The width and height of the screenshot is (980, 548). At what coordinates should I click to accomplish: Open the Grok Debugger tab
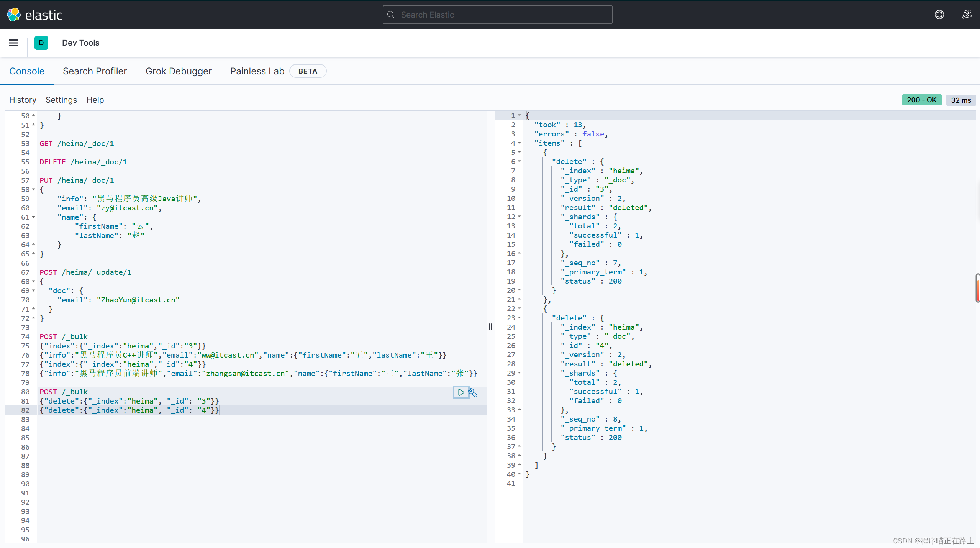pos(179,71)
